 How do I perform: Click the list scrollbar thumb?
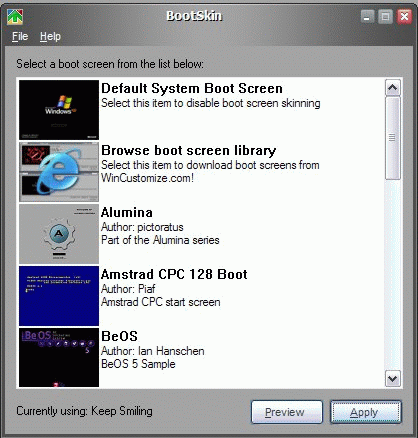point(393,138)
